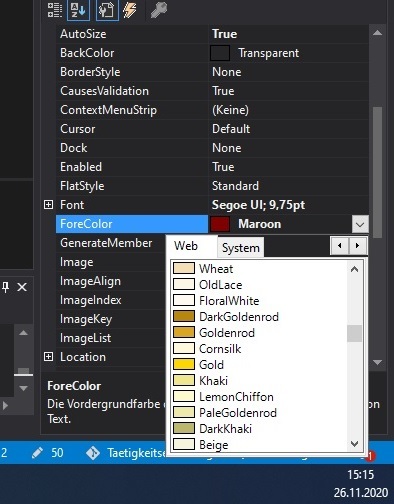The width and height of the screenshot is (394, 504).
Task: Click the properties grid scrollbar thumb
Action: click(x=377, y=172)
